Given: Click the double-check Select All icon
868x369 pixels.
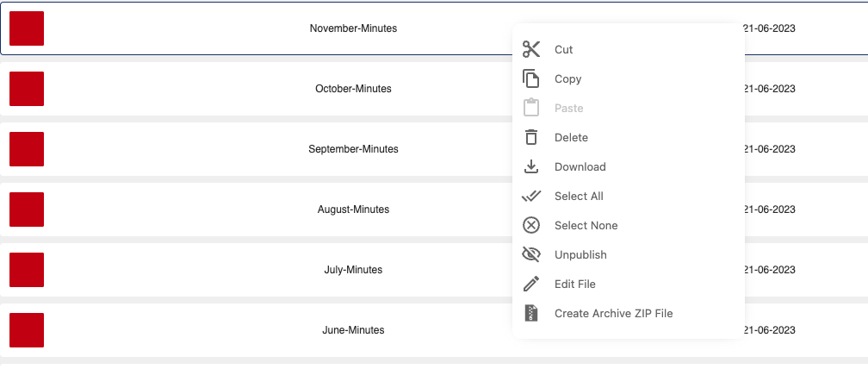Looking at the screenshot, I should point(530,196).
